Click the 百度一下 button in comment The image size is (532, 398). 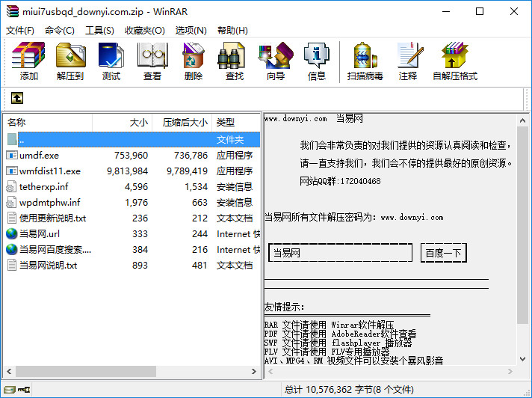click(x=443, y=253)
